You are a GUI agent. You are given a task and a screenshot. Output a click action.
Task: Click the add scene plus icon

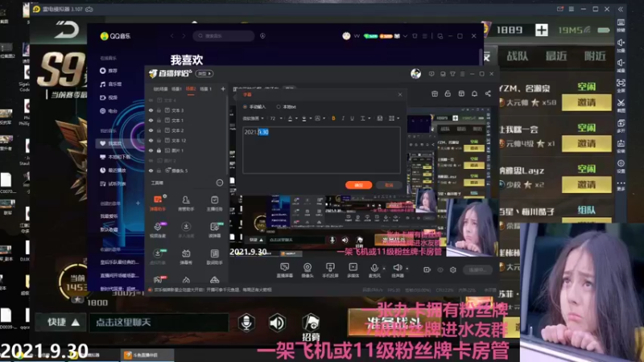pyautogui.click(x=223, y=88)
